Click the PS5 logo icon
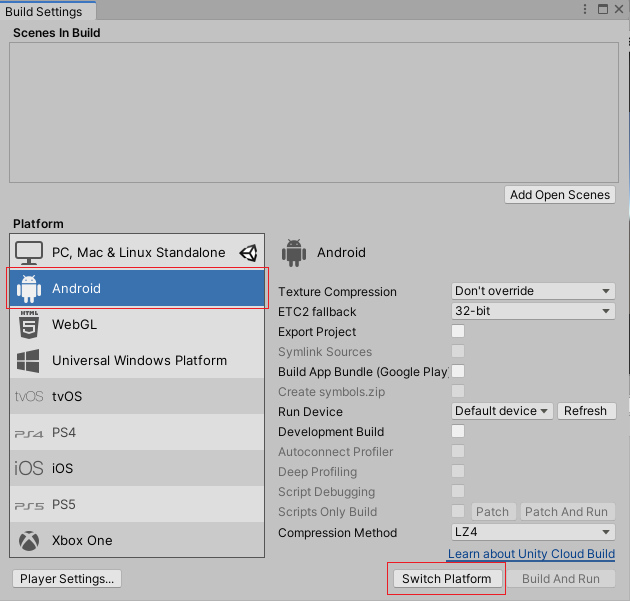Screen dimensions: 630x601 pos(29,506)
